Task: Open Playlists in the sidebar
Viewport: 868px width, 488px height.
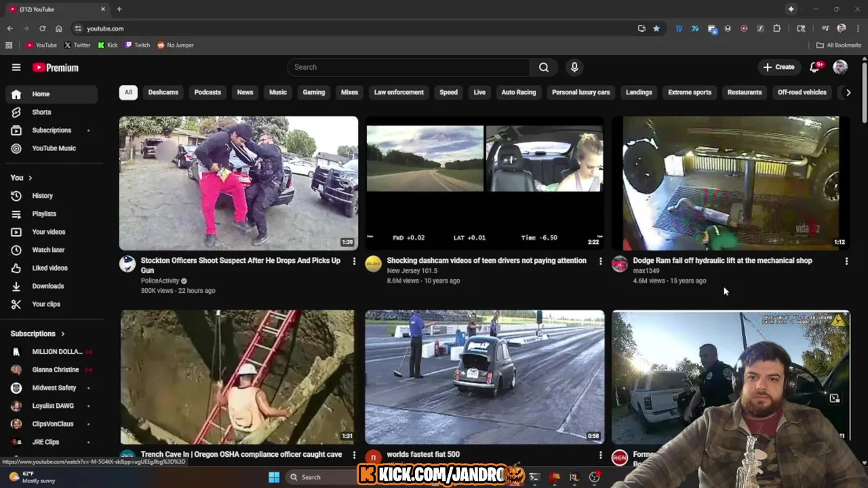Action: 52,213
